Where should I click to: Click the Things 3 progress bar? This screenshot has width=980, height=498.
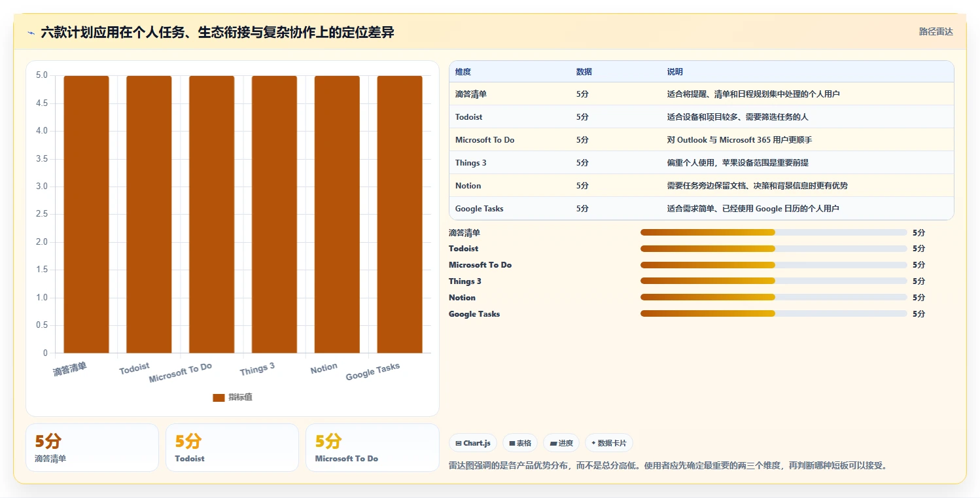774,281
